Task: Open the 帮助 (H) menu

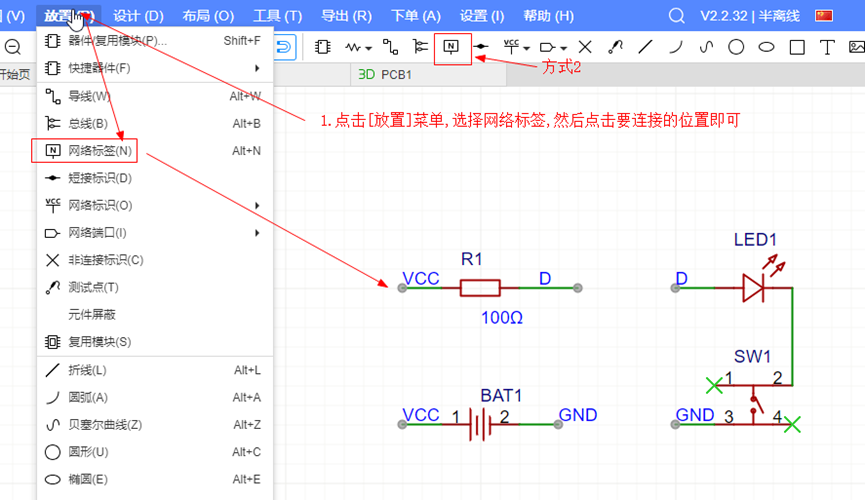Action: point(548,16)
